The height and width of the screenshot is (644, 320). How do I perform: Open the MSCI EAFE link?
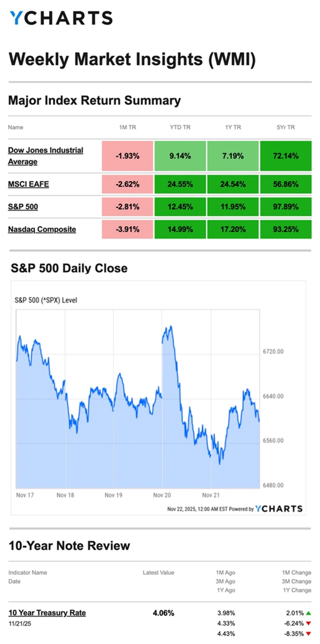[x=28, y=184]
